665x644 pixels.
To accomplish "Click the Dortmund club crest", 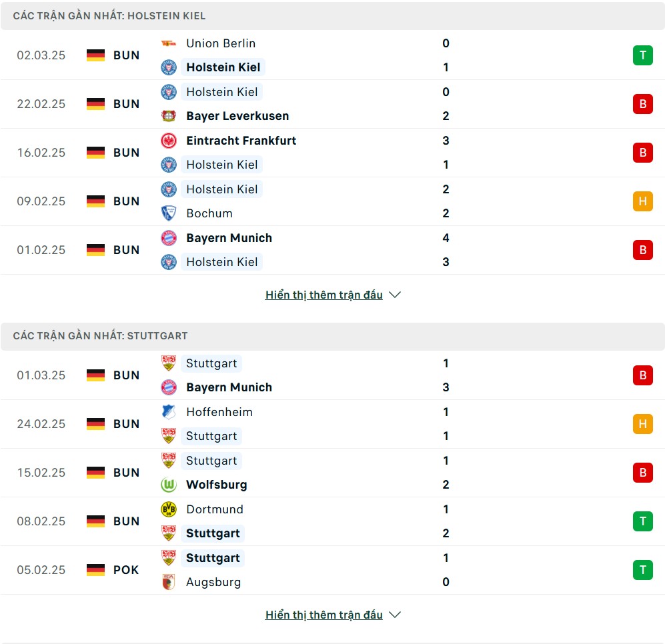I will coord(169,509).
